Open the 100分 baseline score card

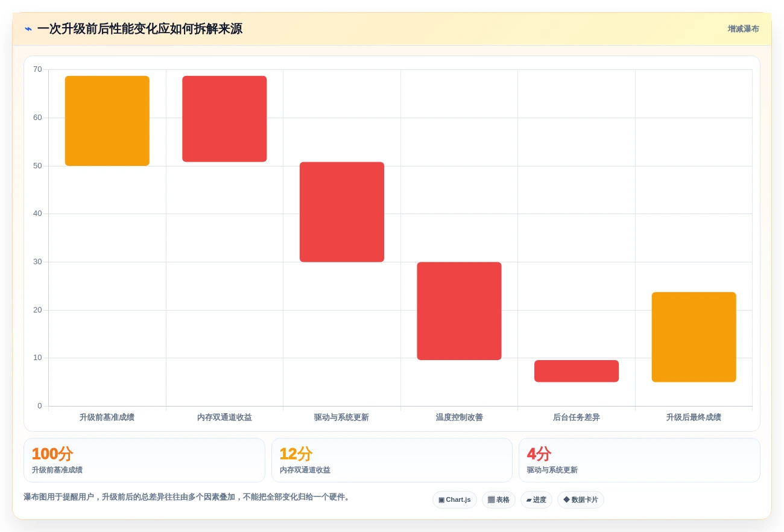point(144,460)
